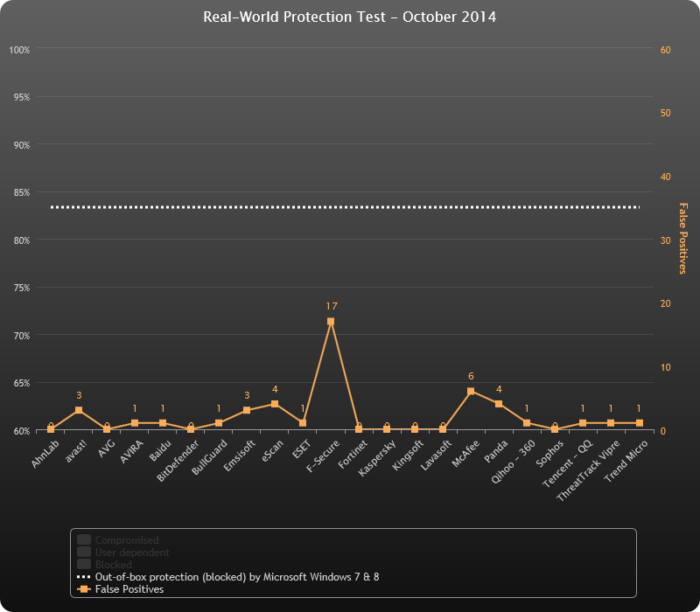
Task: Select the Kaspersky x-axis label
Action: [x=377, y=458]
